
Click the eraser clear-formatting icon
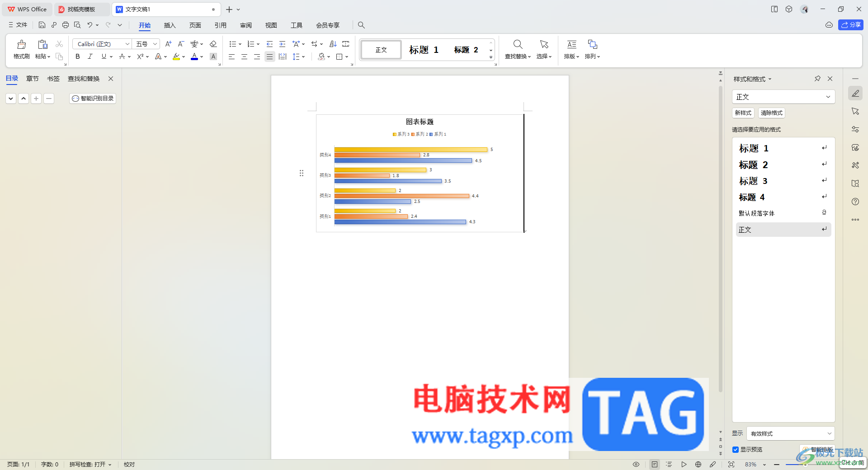click(x=213, y=44)
